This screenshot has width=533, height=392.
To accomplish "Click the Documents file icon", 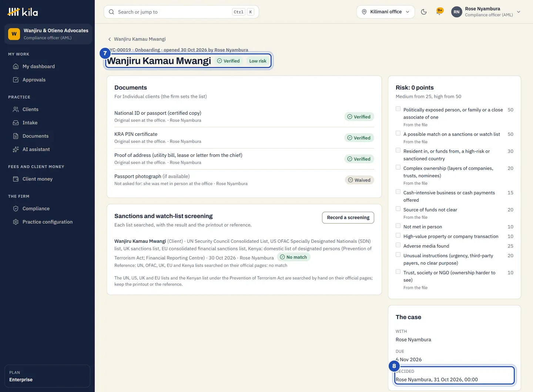I will [x=16, y=136].
